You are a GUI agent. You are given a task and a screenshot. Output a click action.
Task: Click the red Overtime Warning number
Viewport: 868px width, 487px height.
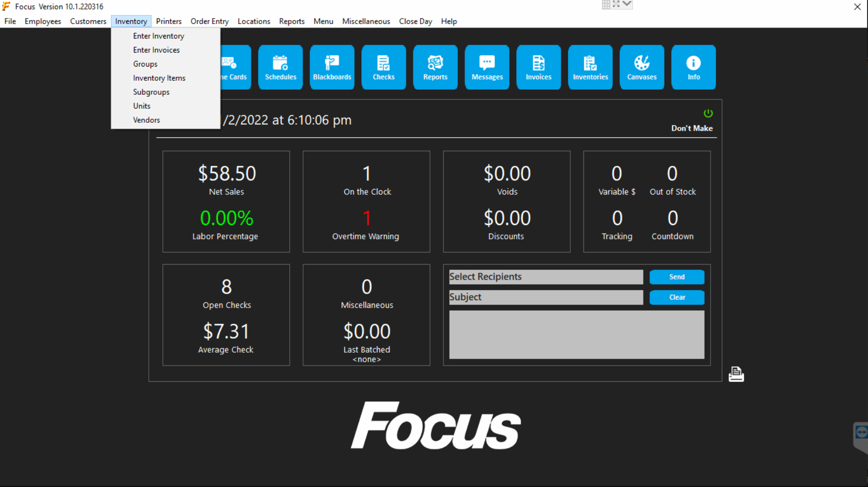click(x=367, y=218)
